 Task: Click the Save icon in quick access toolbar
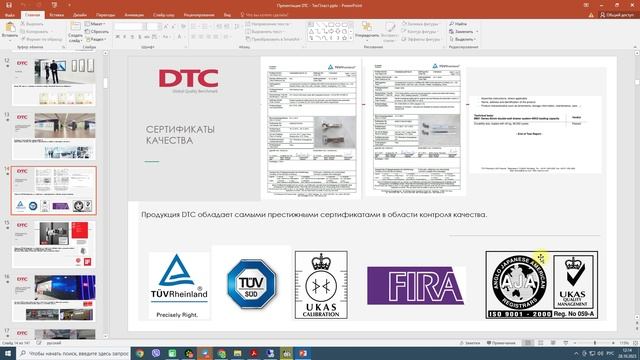click(9, 5)
